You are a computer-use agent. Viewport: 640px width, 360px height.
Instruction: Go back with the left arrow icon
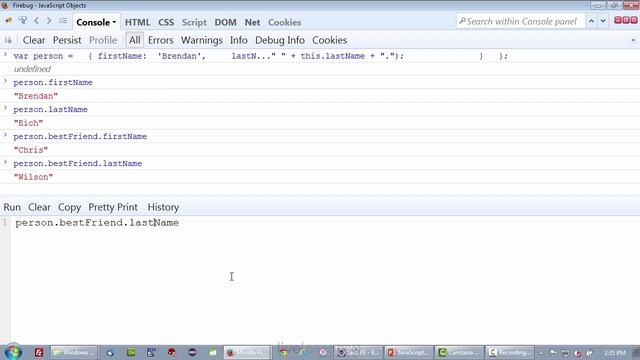pyautogui.click(x=36, y=20)
